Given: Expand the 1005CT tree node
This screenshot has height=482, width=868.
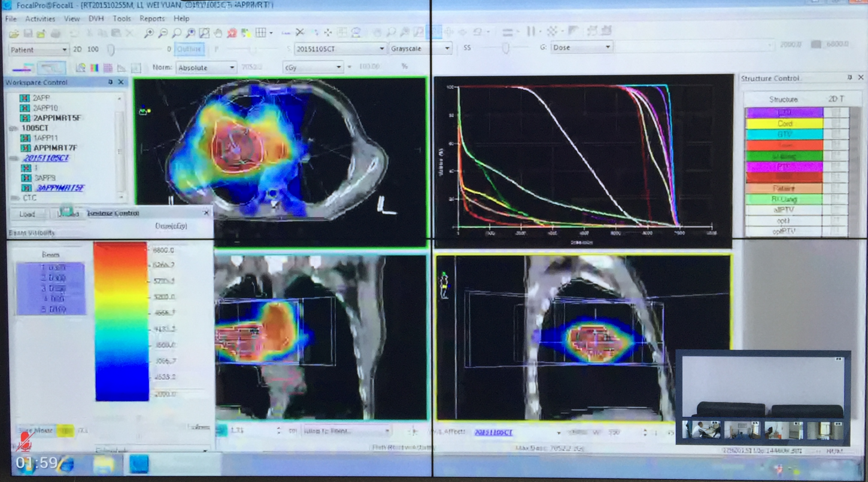Looking at the screenshot, I should click(x=13, y=128).
